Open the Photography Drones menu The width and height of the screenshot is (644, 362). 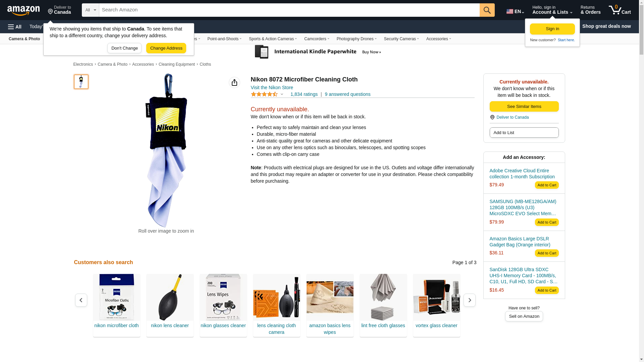357,39
